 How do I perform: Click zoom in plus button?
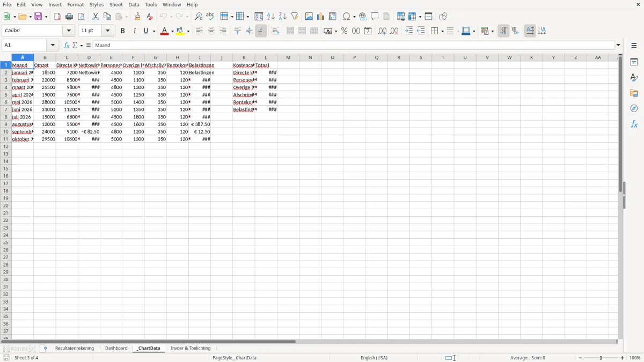[x=623, y=358]
